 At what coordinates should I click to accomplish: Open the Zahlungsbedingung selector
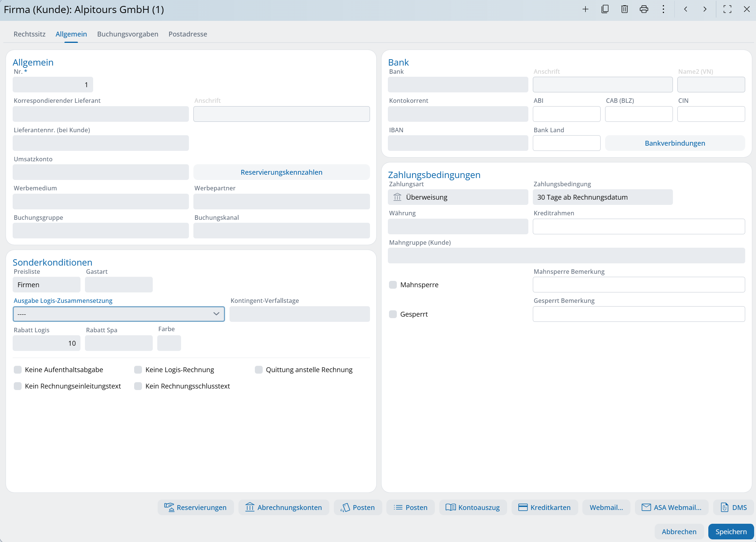click(602, 197)
